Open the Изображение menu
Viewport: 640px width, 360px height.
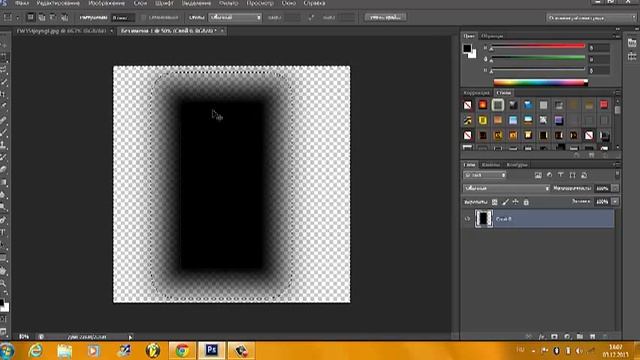coord(107,3)
